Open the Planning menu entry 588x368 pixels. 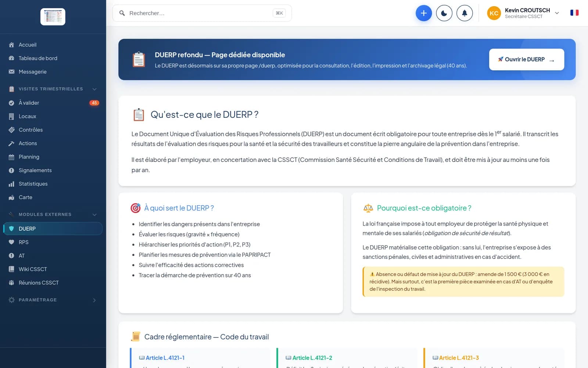pyautogui.click(x=53, y=157)
